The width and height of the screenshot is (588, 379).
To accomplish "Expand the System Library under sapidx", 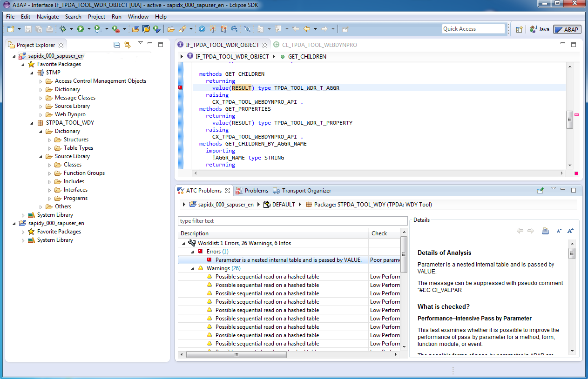I will click(x=23, y=215).
